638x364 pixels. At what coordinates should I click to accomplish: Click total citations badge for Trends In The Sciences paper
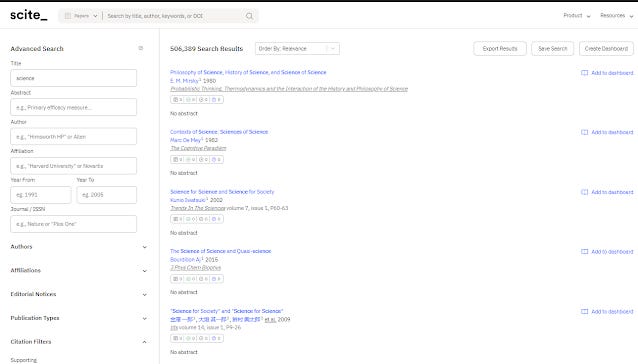178,219
